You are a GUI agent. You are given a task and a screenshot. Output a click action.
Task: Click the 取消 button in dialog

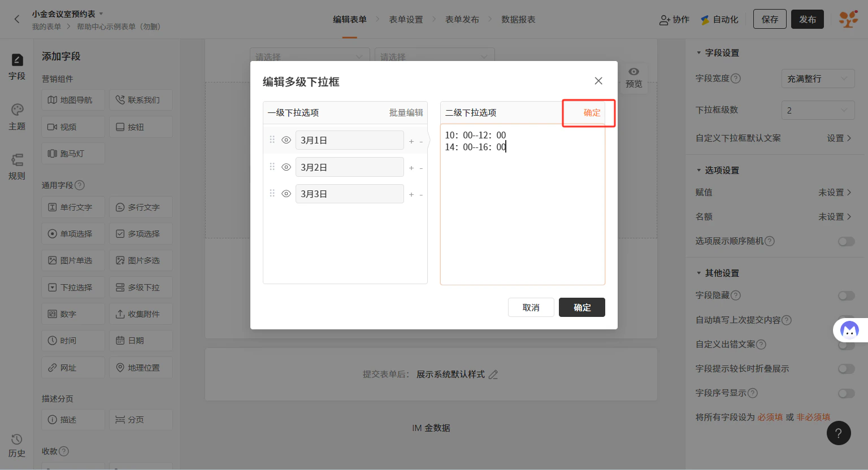tap(531, 307)
